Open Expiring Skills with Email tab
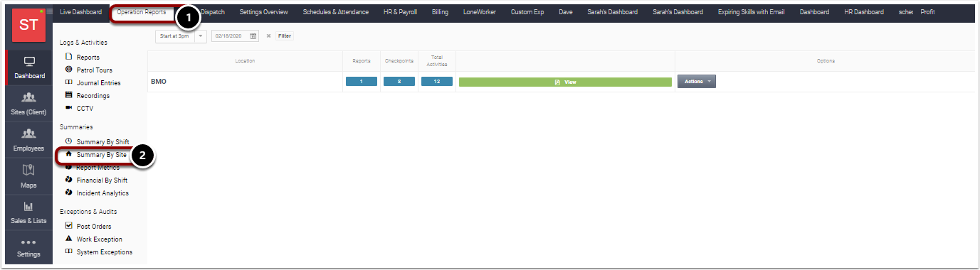The image size is (980, 270). tap(752, 12)
